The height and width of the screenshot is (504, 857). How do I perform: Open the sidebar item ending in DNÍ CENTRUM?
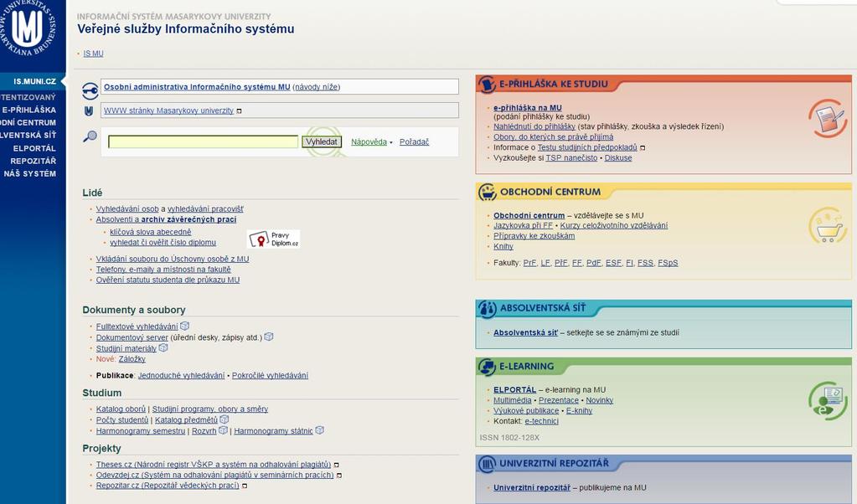click(28, 122)
